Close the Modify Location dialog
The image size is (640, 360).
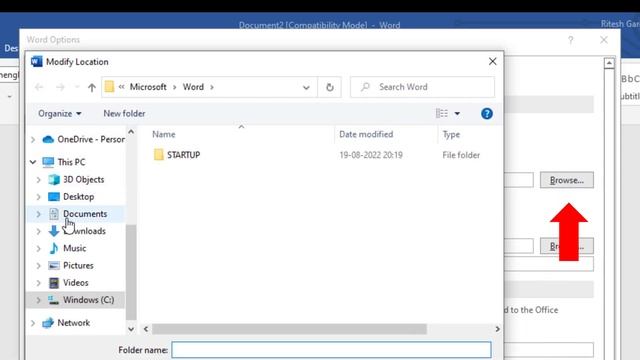point(493,62)
